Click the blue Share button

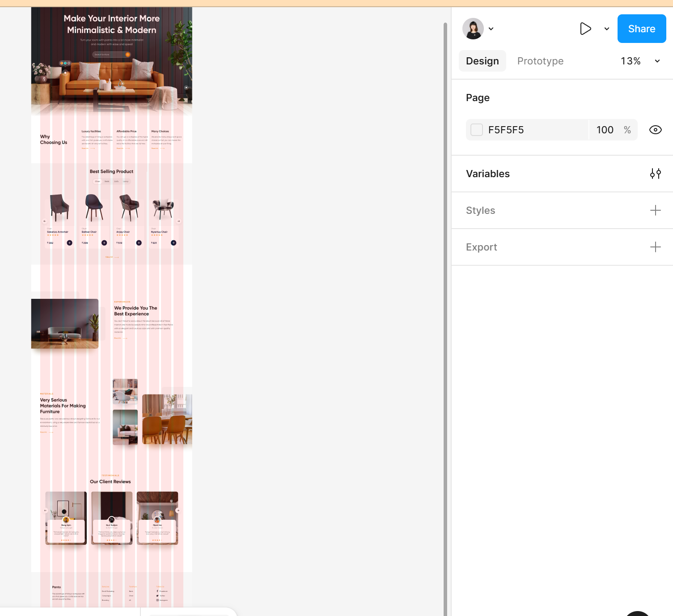641,29
